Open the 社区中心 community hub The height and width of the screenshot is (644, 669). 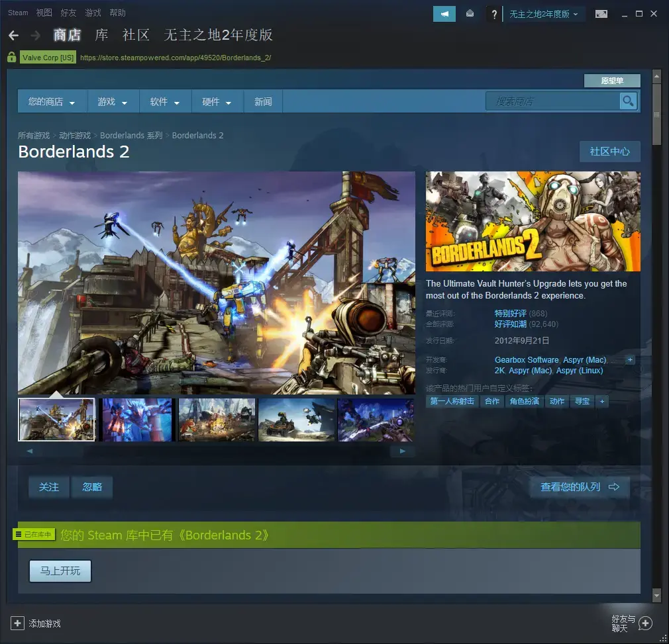(x=609, y=152)
